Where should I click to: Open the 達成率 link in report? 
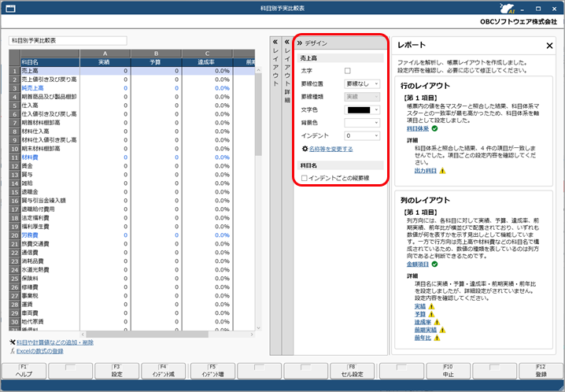(423, 323)
